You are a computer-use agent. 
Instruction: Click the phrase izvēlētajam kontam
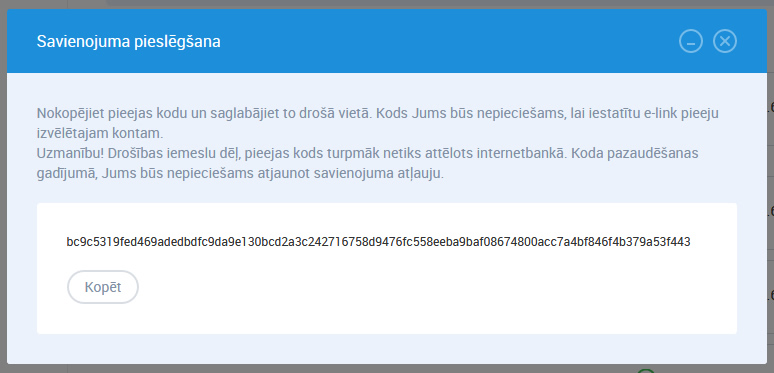coord(100,134)
